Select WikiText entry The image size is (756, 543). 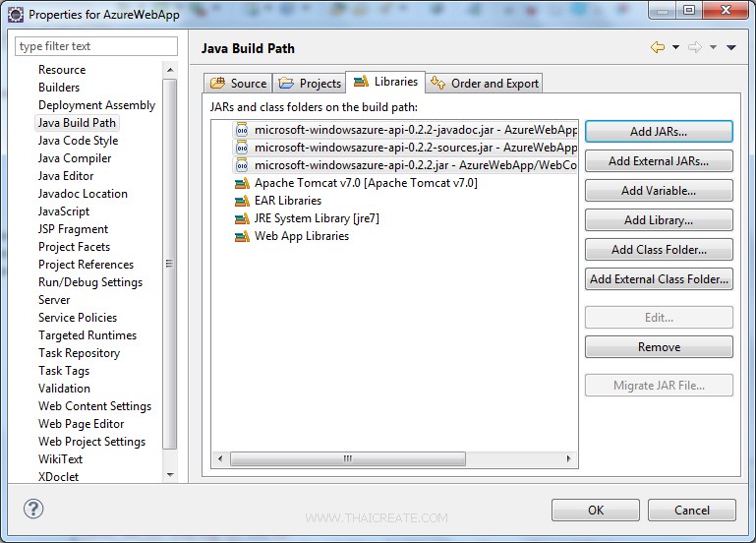coord(60,459)
